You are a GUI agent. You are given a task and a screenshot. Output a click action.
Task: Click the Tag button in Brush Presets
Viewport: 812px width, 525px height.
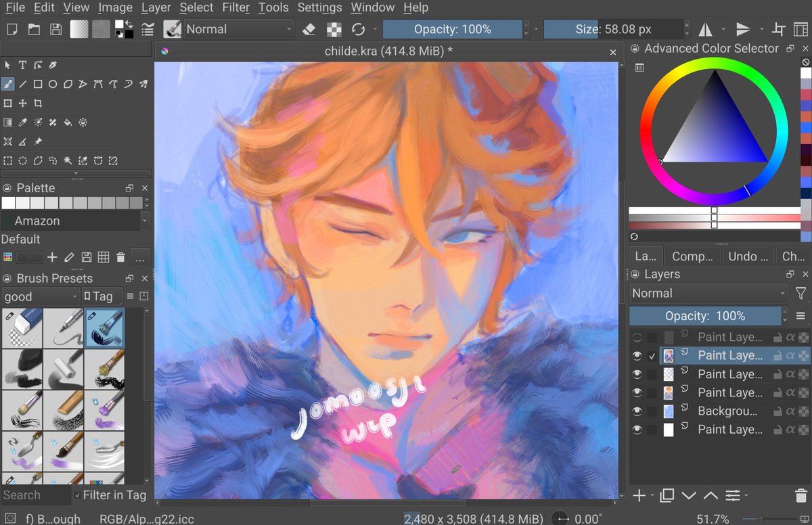click(101, 296)
